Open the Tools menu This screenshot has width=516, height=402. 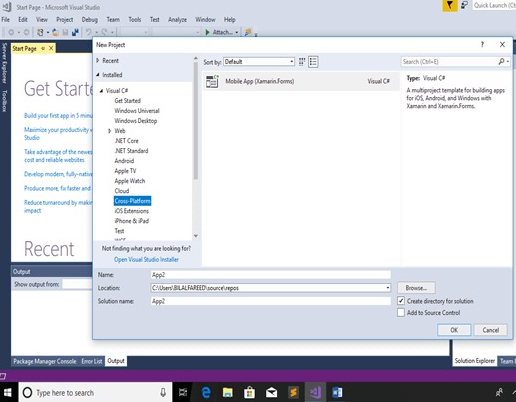point(135,20)
